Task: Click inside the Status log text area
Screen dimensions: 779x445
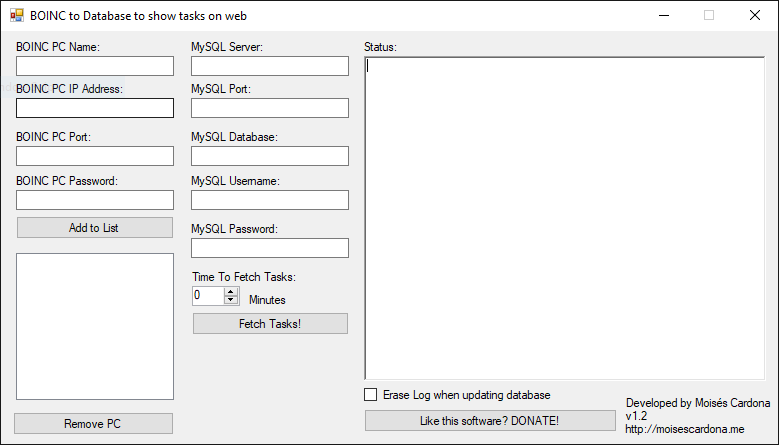Action: tap(564, 219)
